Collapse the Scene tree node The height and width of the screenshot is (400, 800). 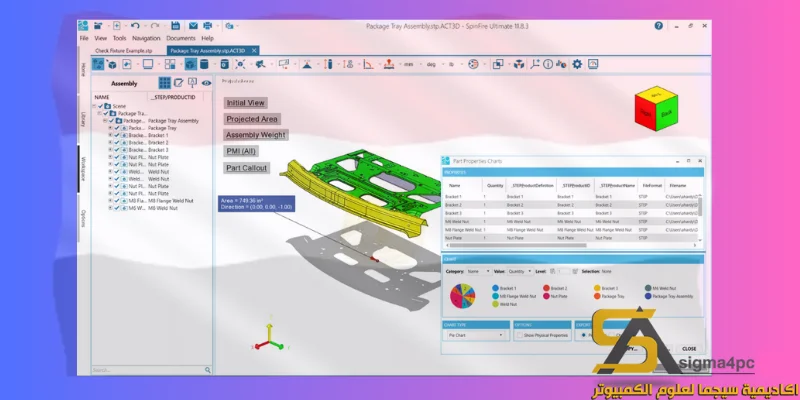point(94,106)
